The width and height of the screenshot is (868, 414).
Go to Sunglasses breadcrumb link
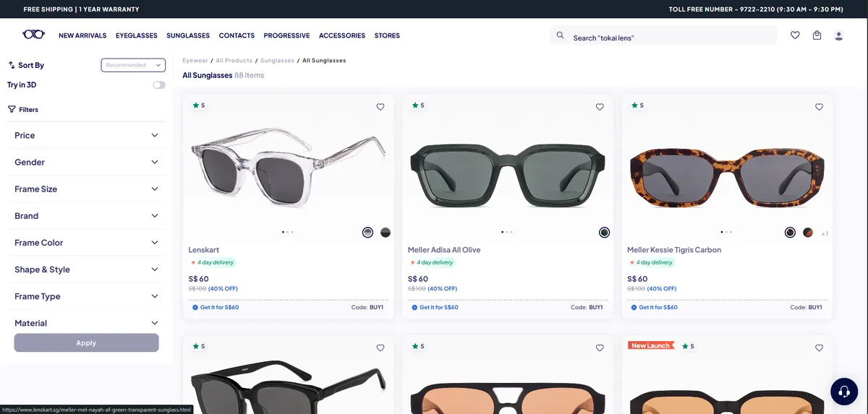[x=278, y=61]
